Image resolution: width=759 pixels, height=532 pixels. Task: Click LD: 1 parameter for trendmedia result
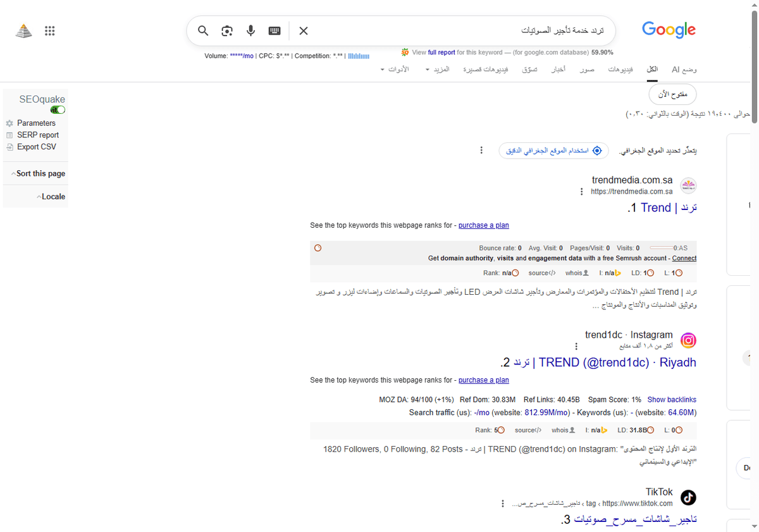(643, 273)
